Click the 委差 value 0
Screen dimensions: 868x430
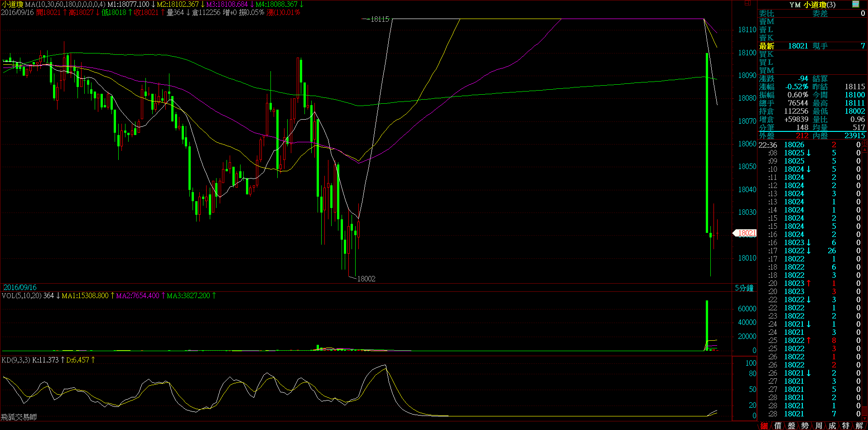point(863,14)
